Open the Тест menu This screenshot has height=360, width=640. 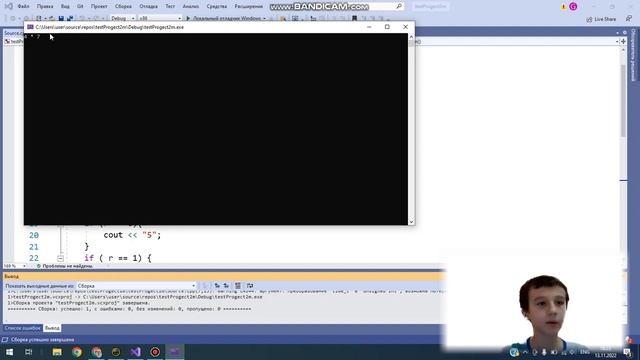(170, 7)
